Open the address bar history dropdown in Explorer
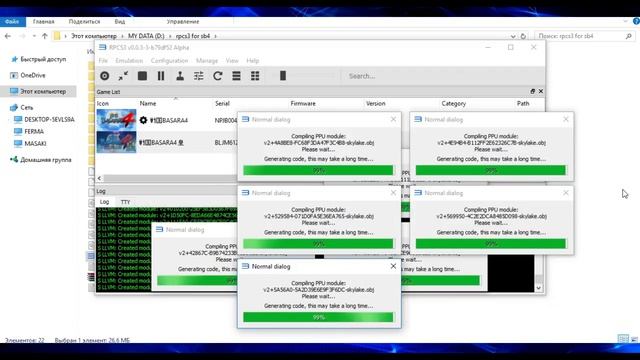This screenshot has width=640, height=360. click(513, 36)
